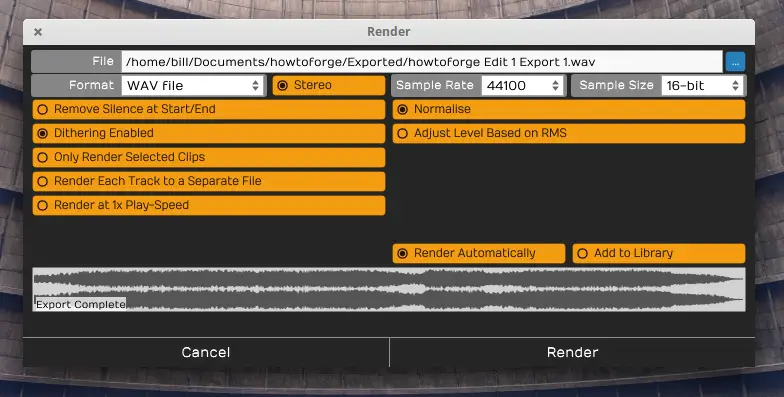This screenshot has width=784, height=397.
Task: Click the Cancel button
Action: coord(206,352)
